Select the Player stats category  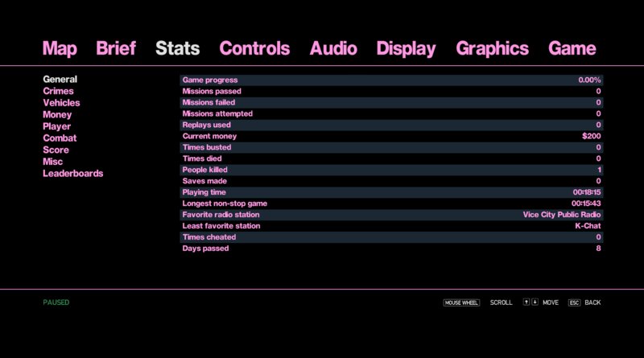tap(57, 126)
